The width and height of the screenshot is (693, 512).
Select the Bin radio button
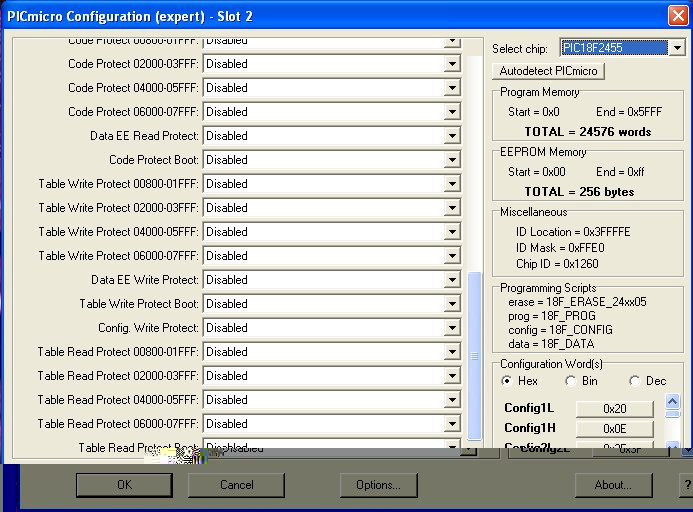pyautogui.click(x=571, y=381)
